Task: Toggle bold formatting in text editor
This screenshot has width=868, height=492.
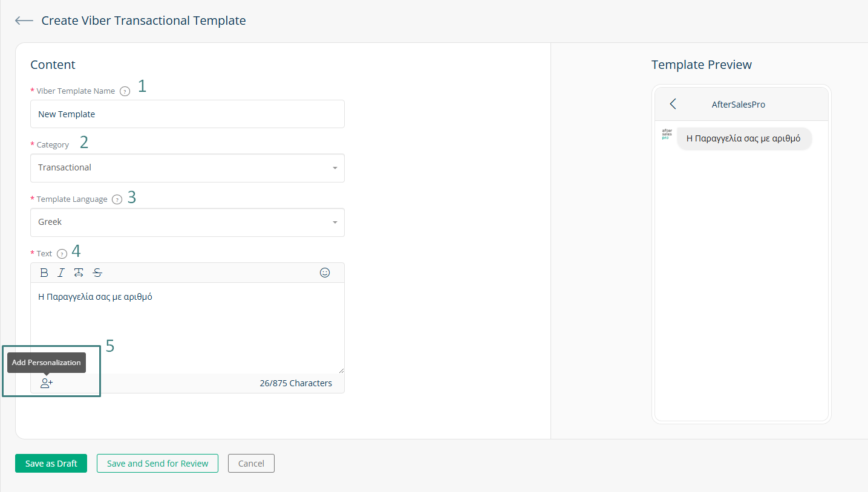Action: click(x=44, y=273)
